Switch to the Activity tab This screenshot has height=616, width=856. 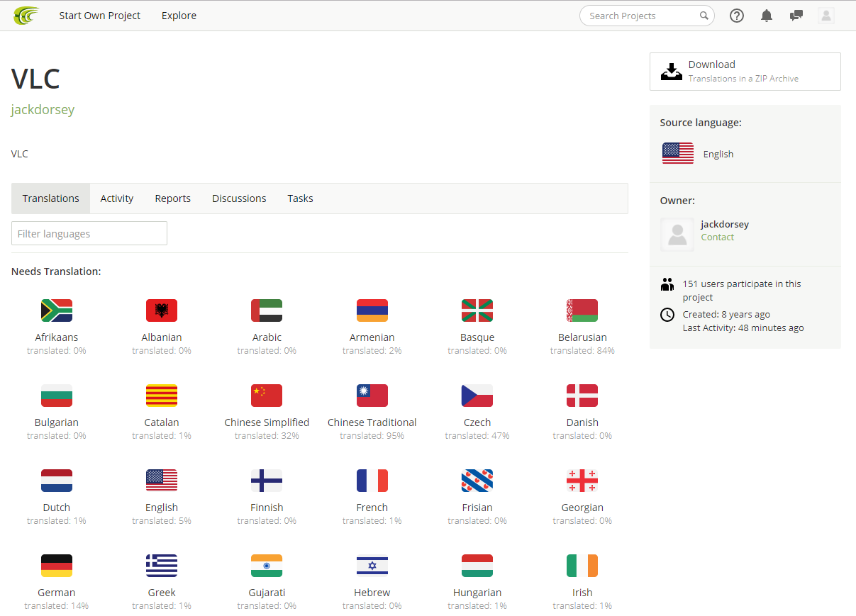click(x=117, y=198)
